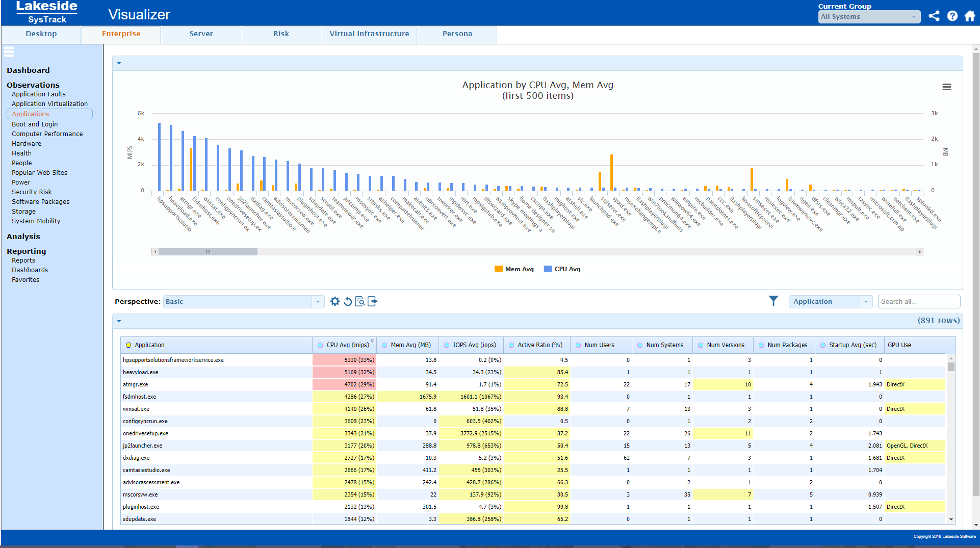
Task: Open the share icon in header
Action: pyautogui.click(x=934, y=16)
